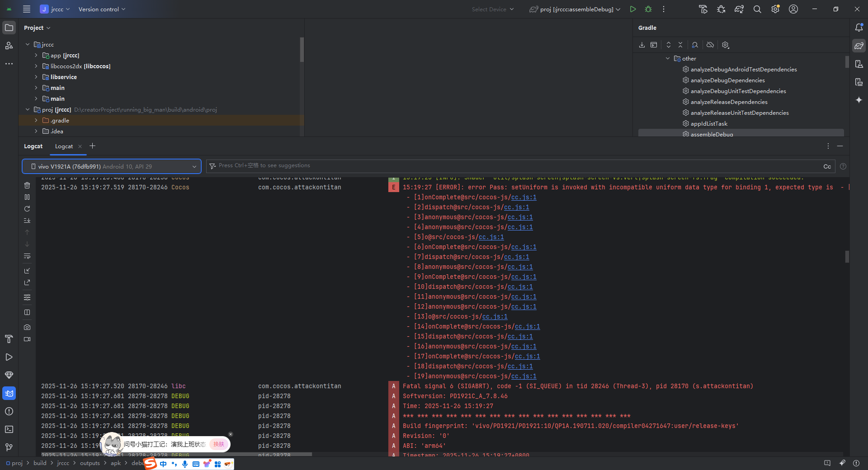Open the account profile icon
The width and height of the screenshot is (868, 470).
point(793,9)
